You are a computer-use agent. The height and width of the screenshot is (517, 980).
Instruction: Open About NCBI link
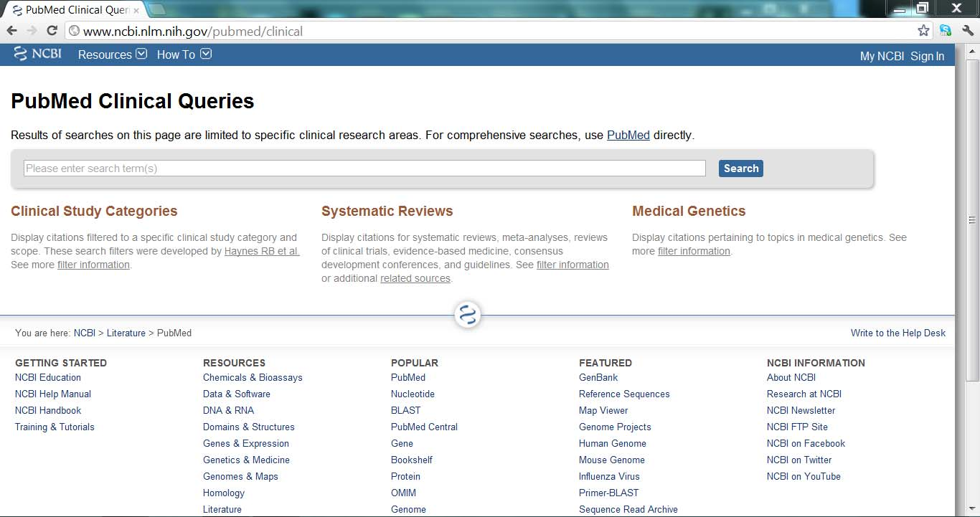(791, 377)
